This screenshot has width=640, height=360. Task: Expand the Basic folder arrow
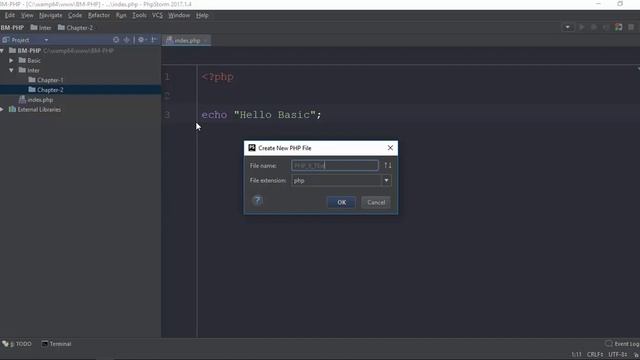[x=11, y=60]
